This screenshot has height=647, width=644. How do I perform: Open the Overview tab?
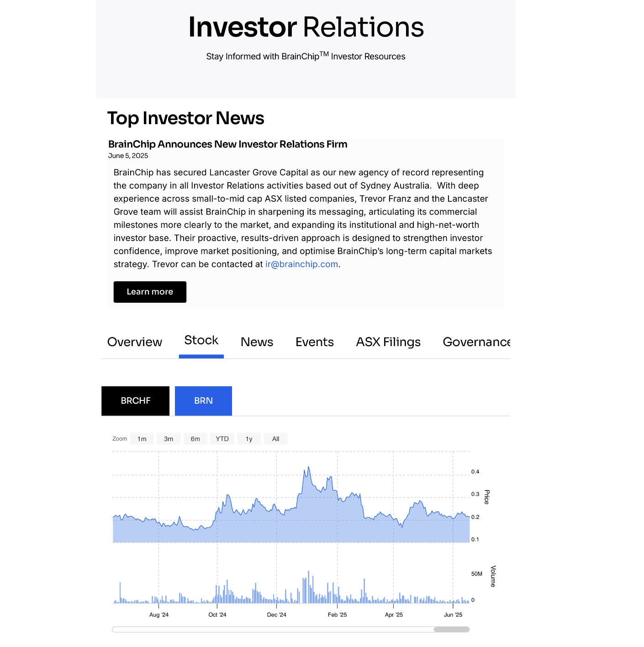[x=134, y=342]
